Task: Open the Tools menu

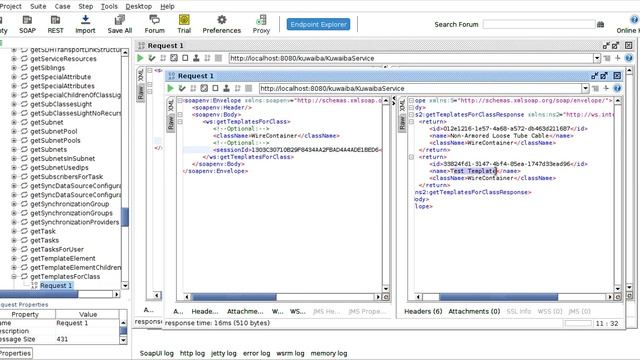Action: coord(109,6)
